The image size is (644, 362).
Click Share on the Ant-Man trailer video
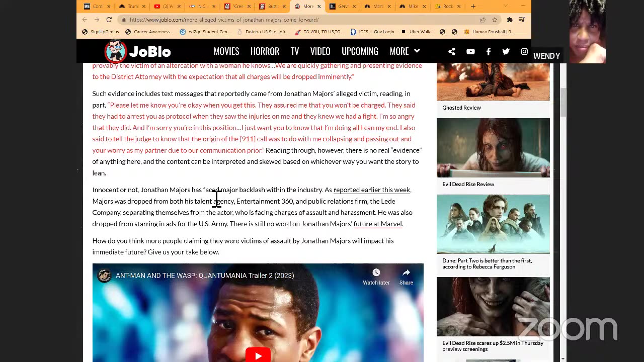point(406,277)
